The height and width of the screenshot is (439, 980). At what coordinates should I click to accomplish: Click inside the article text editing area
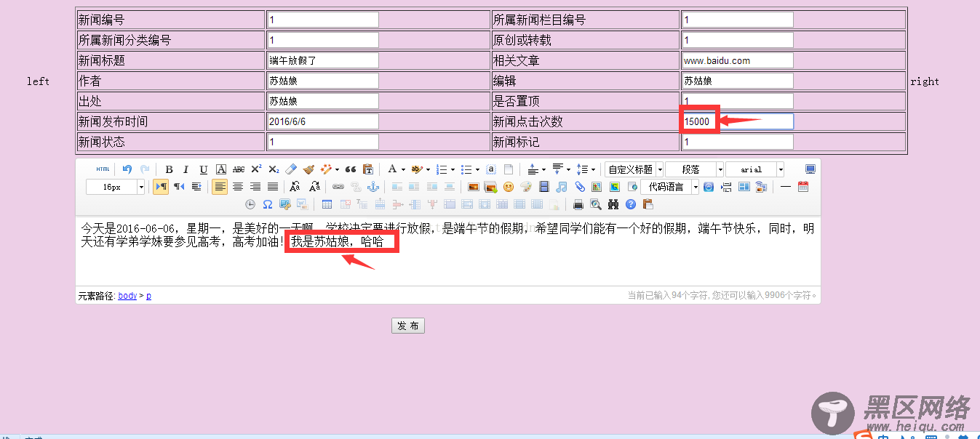click(448, 251)
